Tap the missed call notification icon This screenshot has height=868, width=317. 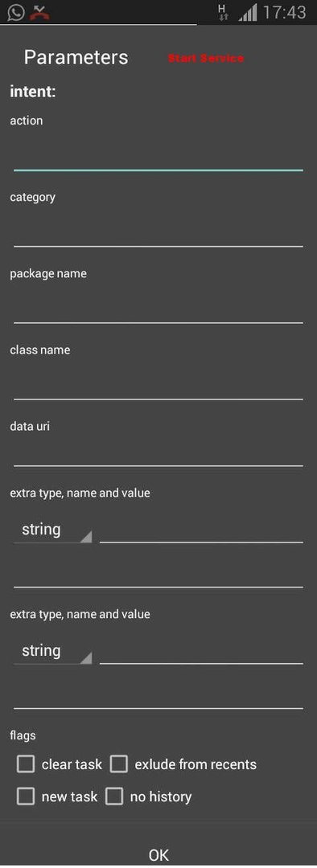39,12
